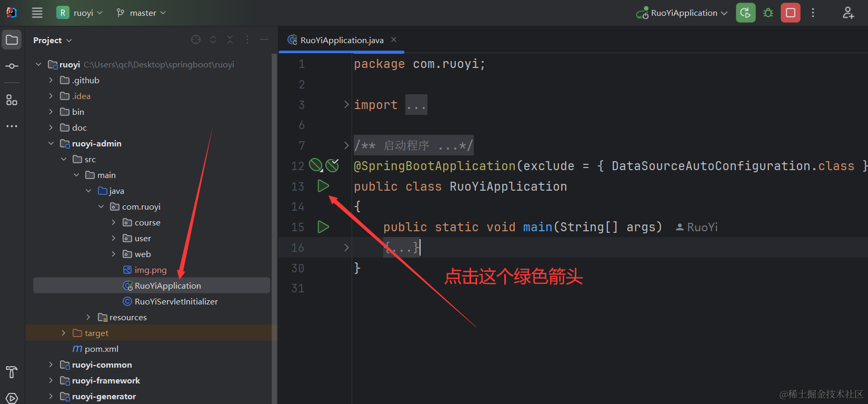
Task: Open pom.xml in the project tree
Action: click(101, 349)
